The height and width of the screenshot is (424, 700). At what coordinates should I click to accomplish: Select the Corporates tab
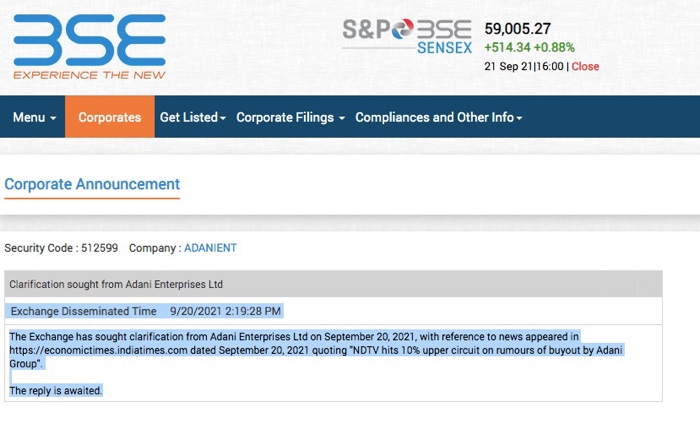click(110, 117)
